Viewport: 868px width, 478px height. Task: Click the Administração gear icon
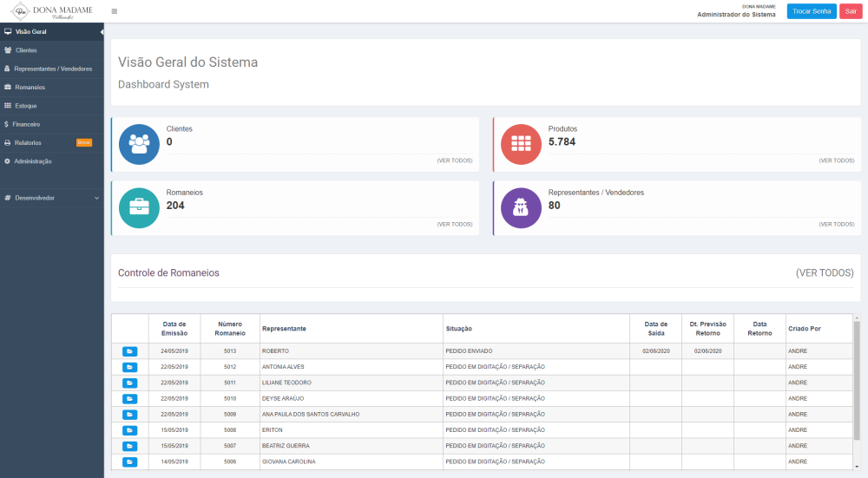coord(7,161)
